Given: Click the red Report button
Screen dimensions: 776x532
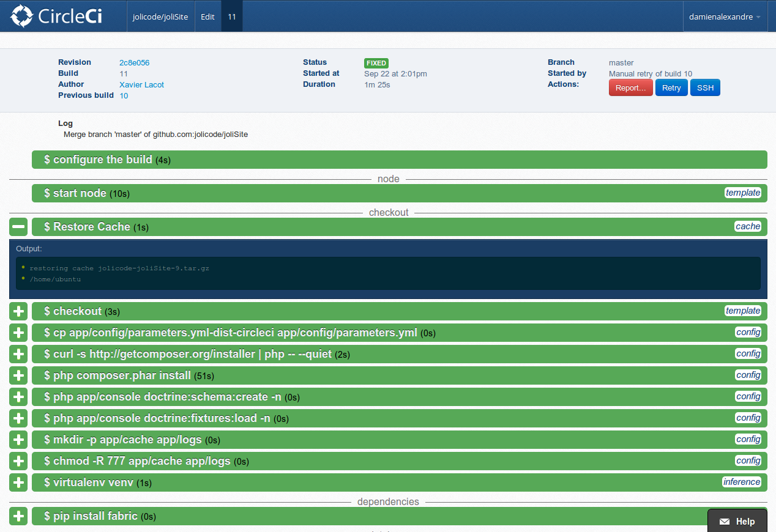Looking at the screenshot, I should pyautogui.click(x=631, y=87).
